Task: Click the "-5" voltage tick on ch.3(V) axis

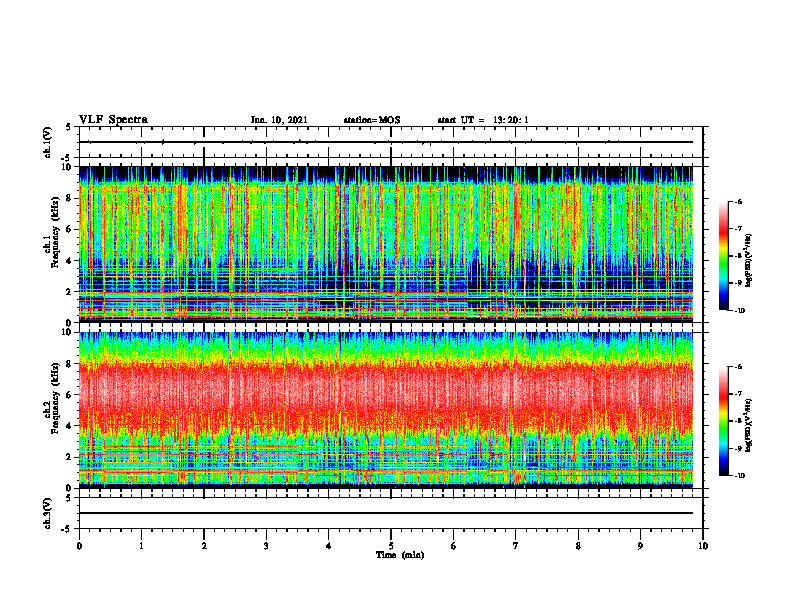Action: tap(67, 529)
